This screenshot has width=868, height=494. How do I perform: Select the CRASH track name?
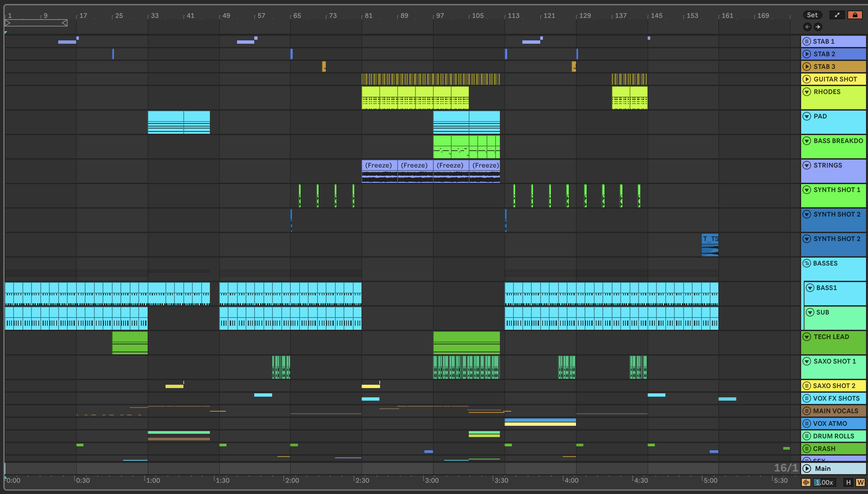pos(824,449)
